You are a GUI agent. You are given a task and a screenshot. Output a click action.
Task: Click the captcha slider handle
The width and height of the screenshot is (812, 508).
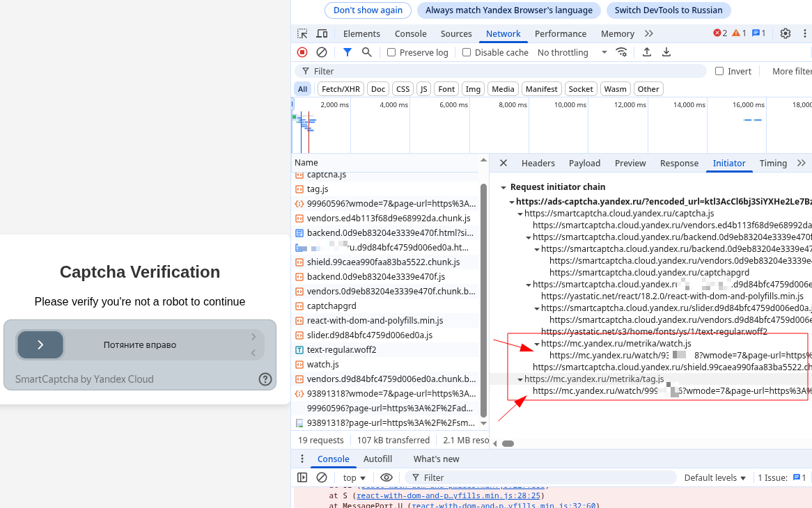coord(40,344)
